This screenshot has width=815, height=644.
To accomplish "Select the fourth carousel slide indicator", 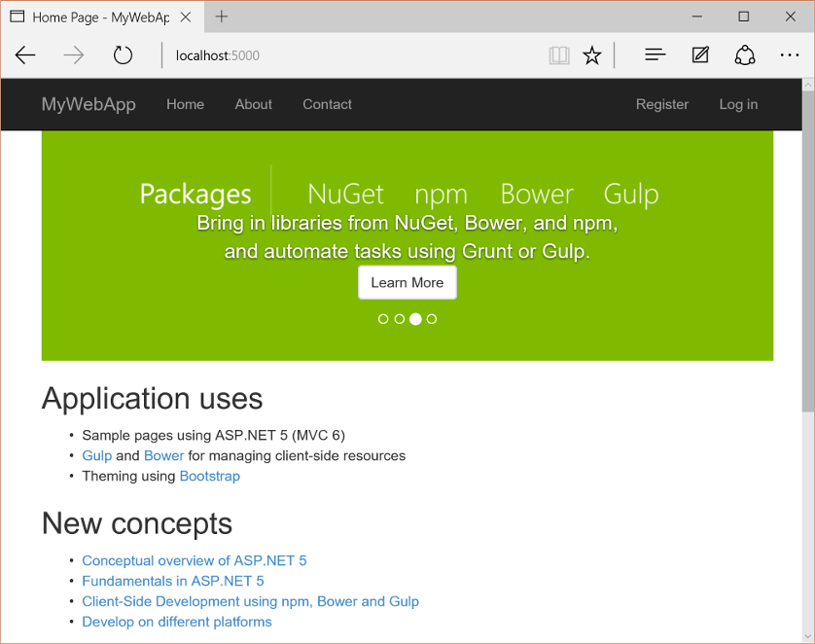I will pos(432,319).
